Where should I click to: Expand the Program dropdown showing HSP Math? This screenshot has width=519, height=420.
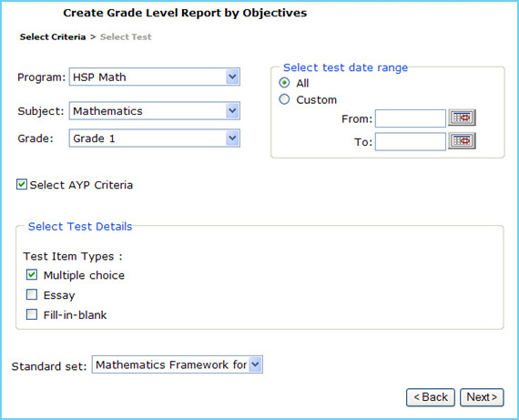(x=155, y=77)
